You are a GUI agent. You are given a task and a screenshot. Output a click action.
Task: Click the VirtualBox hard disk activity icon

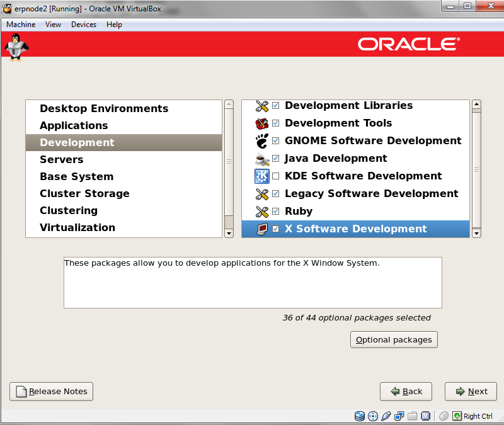359,416
